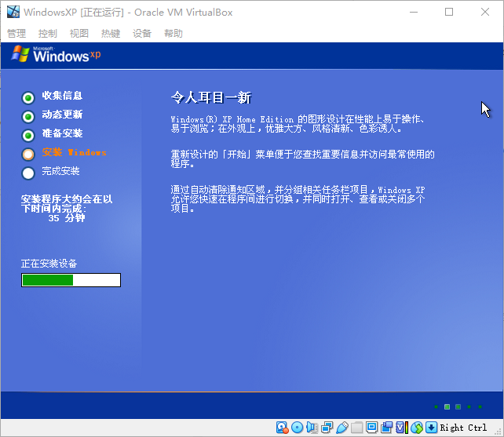Click the paragraph mentioning XP Home Edition
Screen dimensions: 504x437
(298, 124)
